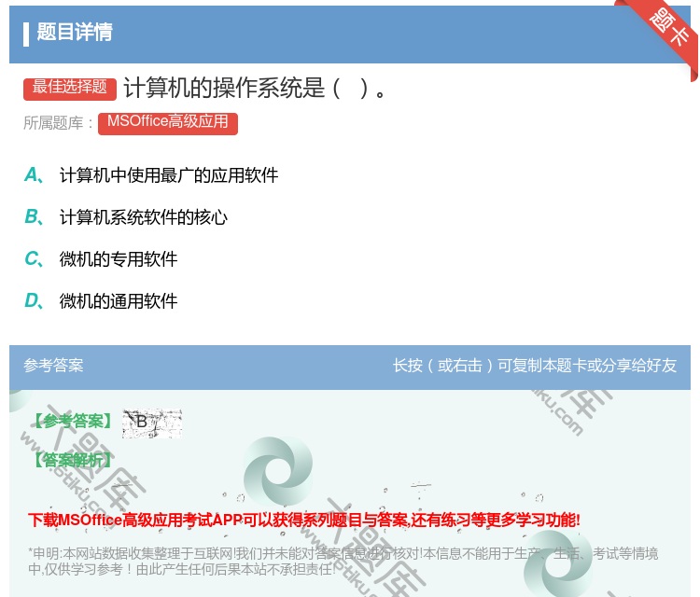This screenshot has width=700, height=597.
Task: Select option D 微机的通用软件
Action: [101, 301]
